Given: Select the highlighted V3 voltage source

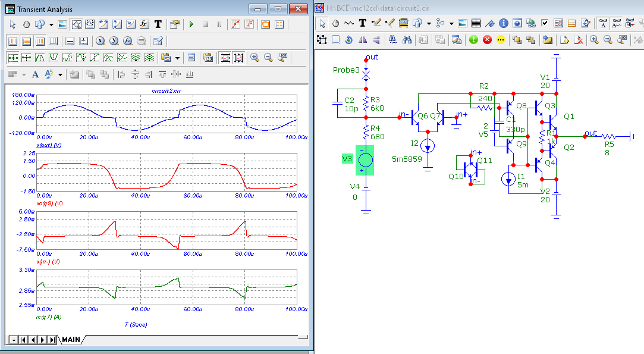Looking at the screenshot, I should pos(365,160).
